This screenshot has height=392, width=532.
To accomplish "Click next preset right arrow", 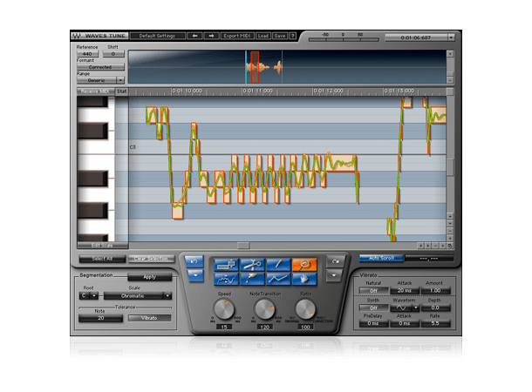I will 211,36.
